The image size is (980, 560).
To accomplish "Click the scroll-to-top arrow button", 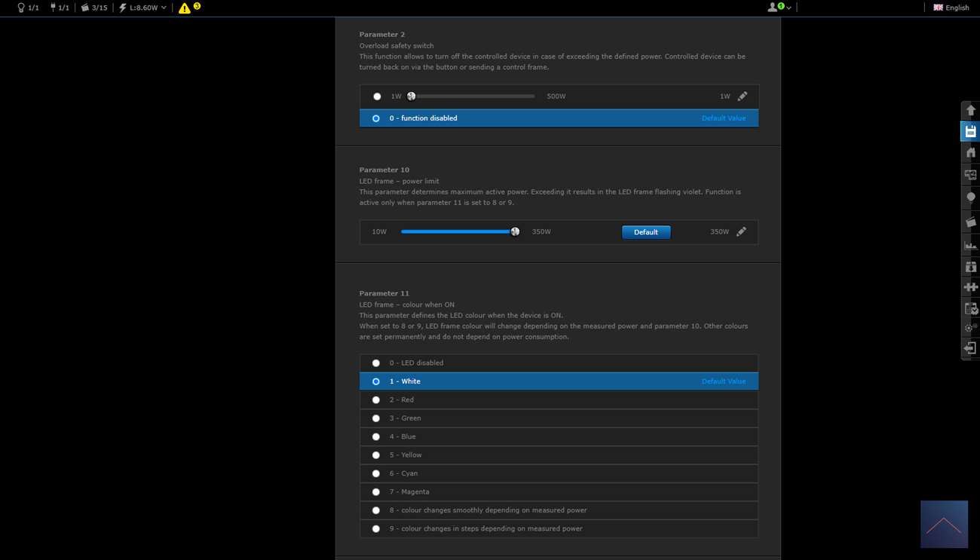I will 944,525.
